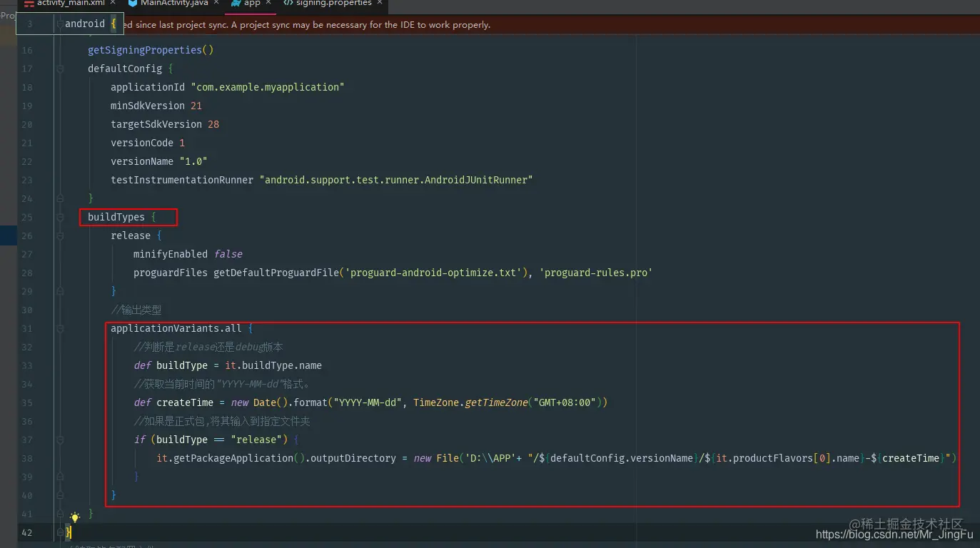Image resolution: width=980 pixels, height=548 pixels.
Task: Click the "GMT+08:00" timezone string
Action: pos(565,402)
